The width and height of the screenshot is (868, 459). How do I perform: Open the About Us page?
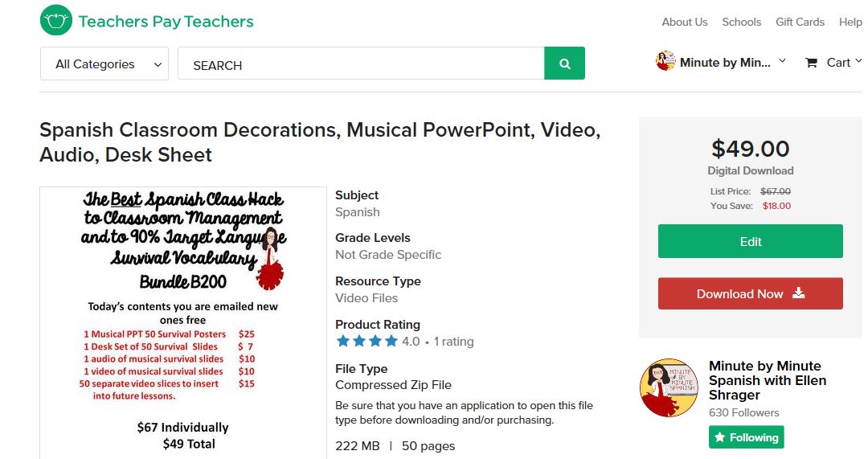pos(684,22)
